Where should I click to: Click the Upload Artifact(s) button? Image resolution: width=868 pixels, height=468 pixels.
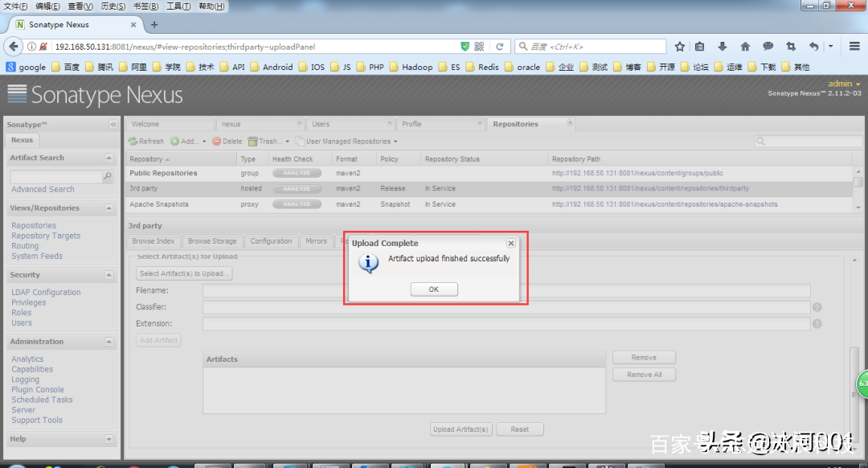click(x=461, y=429)
